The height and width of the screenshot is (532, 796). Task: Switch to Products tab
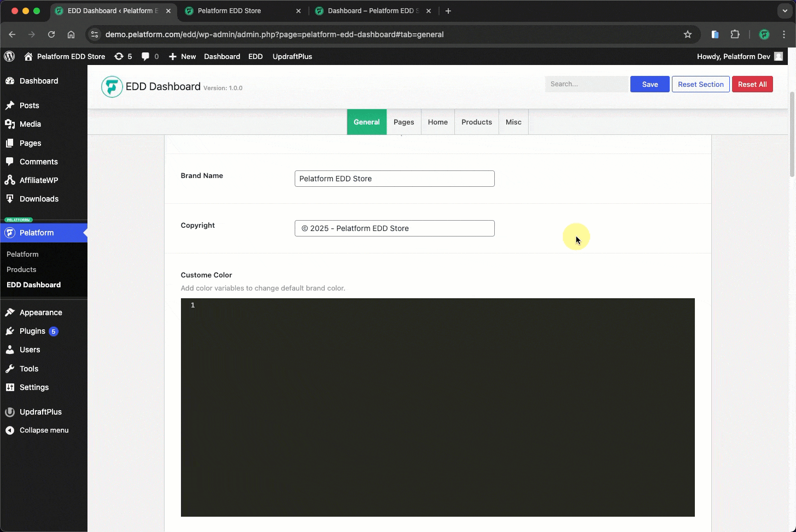tap(477, 122)
